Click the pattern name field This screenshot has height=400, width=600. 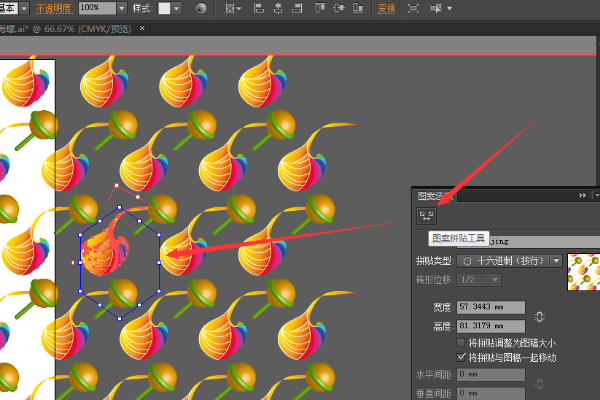pos(545,241)
